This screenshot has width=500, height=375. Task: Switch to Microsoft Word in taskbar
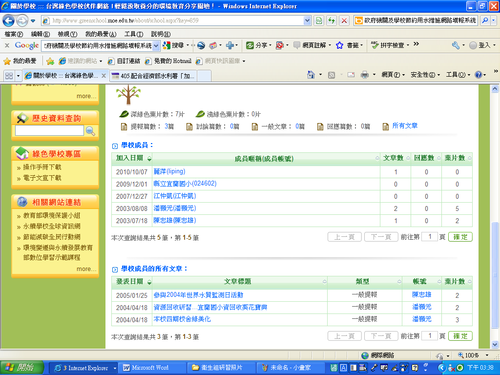point(152,368)
